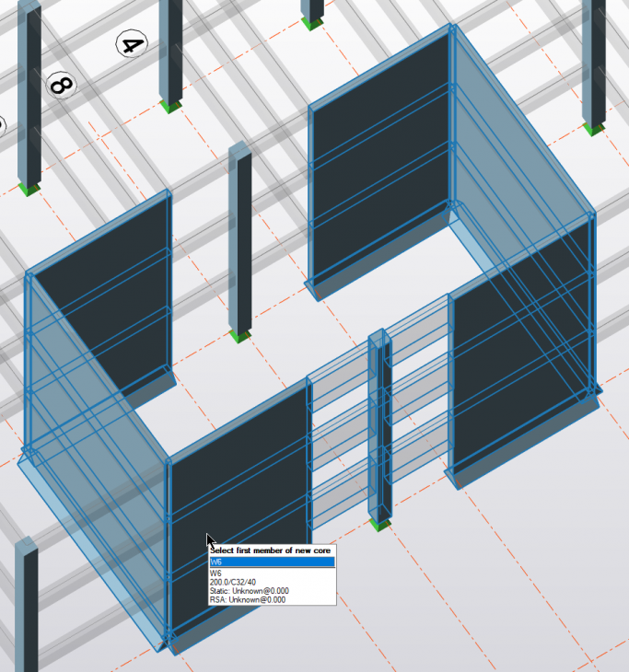Select the green support under the narrow coupling-beam column
Image resolution: width=629 pixels, height=672 pixels.
380,525
